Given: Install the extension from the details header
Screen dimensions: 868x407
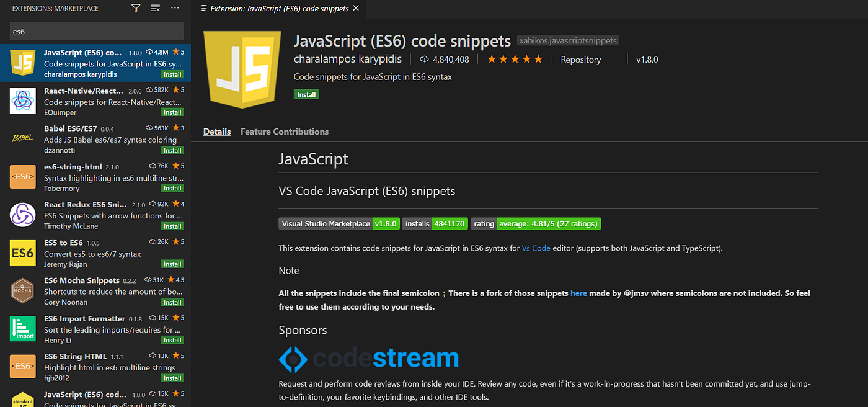Looking at the screenshot, I should [306, 95].
